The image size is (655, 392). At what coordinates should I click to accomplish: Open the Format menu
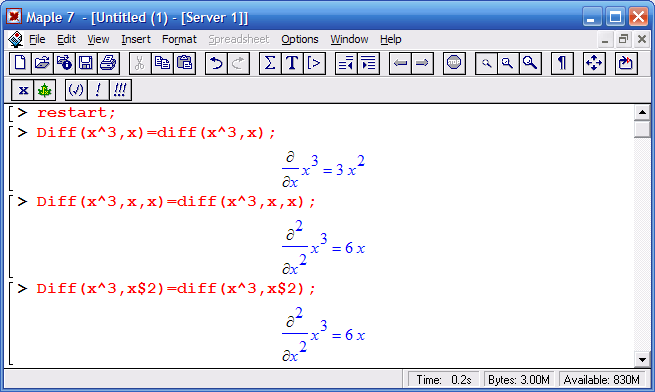pos(179,39)
